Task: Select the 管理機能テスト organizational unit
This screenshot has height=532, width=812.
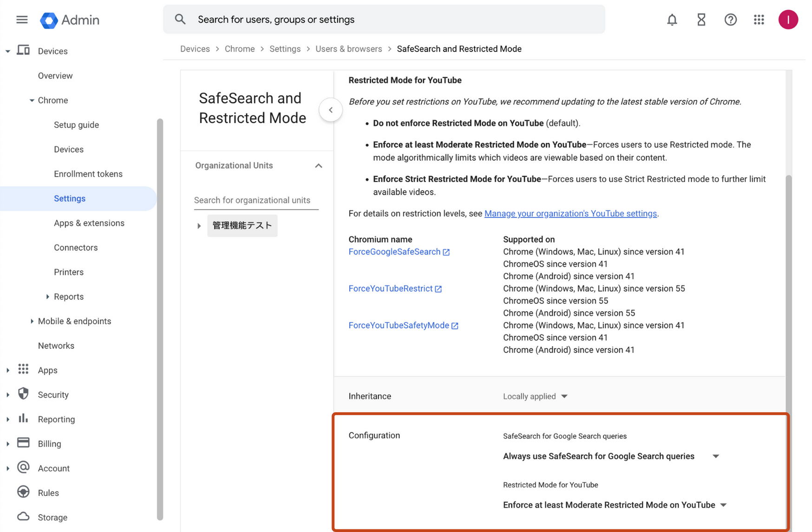Action: [x=242, y=226]
